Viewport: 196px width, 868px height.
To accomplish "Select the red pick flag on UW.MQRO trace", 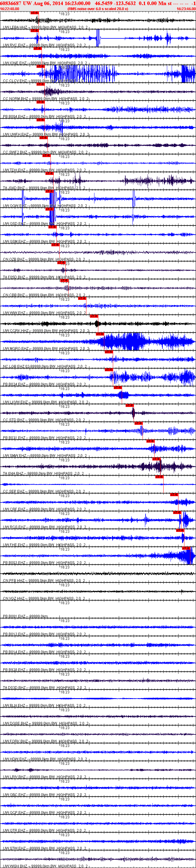I will tap(100, 334).
